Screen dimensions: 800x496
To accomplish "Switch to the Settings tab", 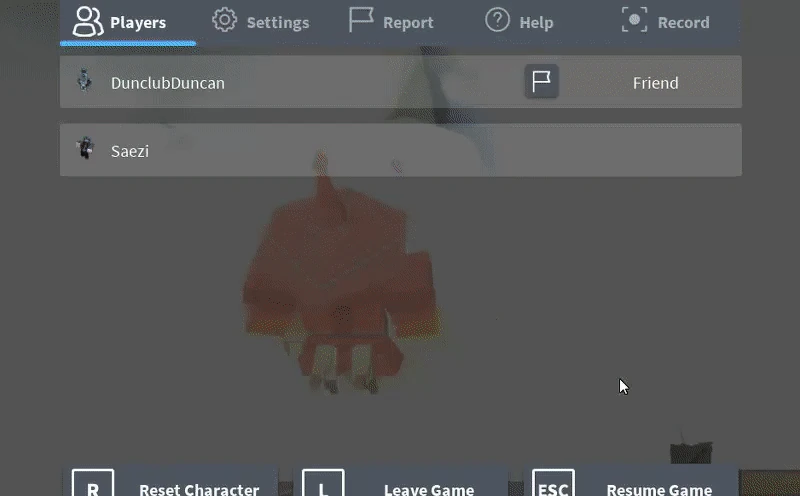I will click(261, 22).
